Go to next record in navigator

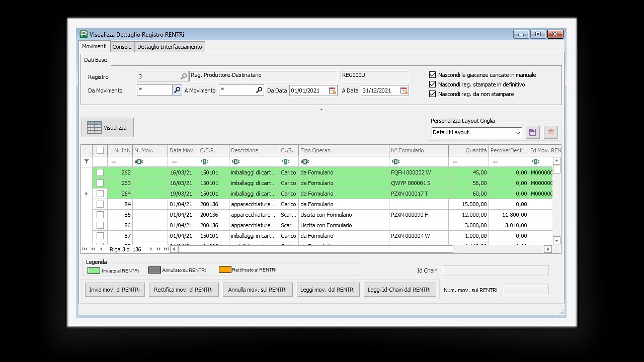pos(150,249)
